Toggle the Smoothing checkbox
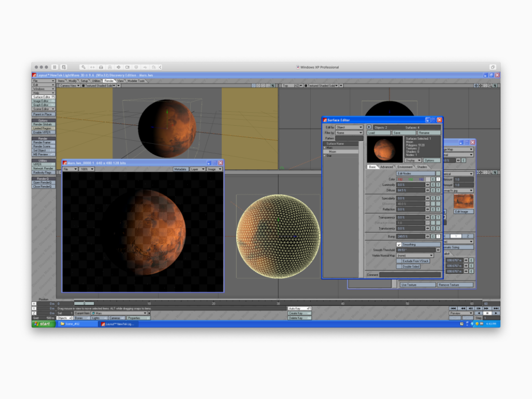The height and width of the screenshot is (399, 532). [400, 245]
